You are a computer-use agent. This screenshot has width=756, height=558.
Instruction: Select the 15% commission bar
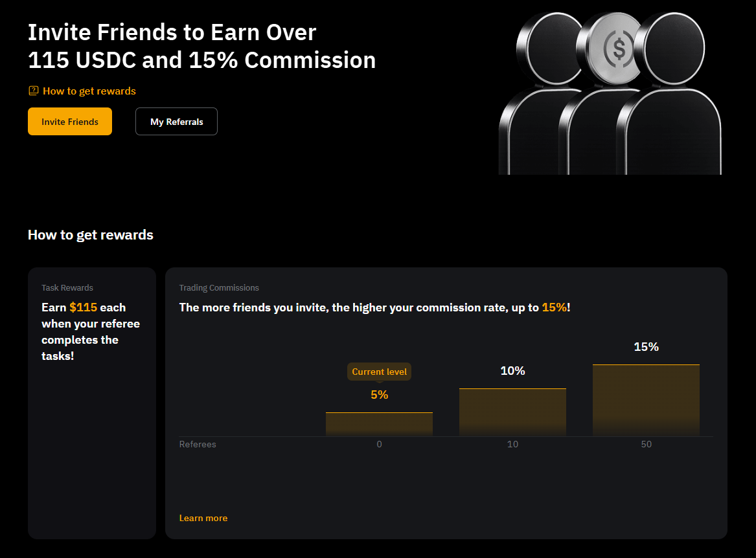tap(646, 400)
